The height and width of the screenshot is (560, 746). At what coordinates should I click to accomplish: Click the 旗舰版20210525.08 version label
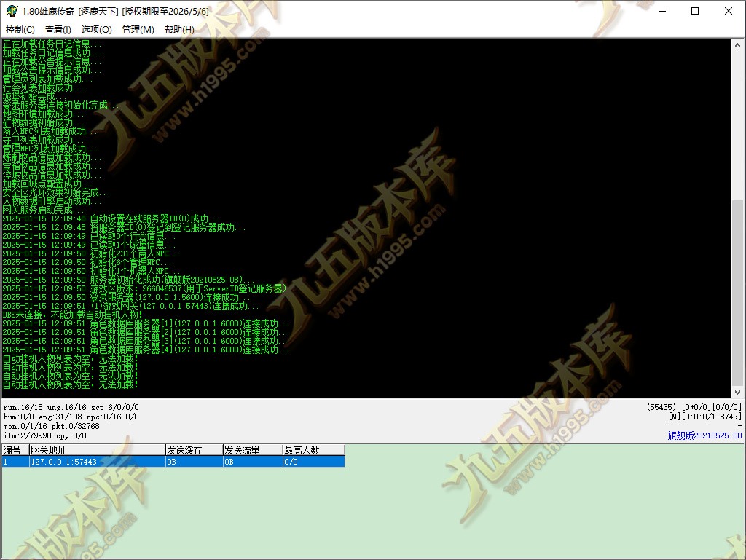(704, 435)
